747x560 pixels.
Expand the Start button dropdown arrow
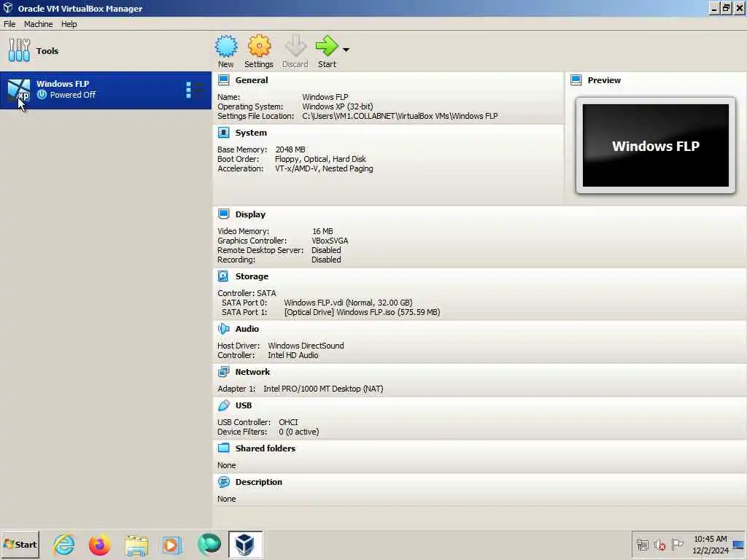tap(346, 50)
